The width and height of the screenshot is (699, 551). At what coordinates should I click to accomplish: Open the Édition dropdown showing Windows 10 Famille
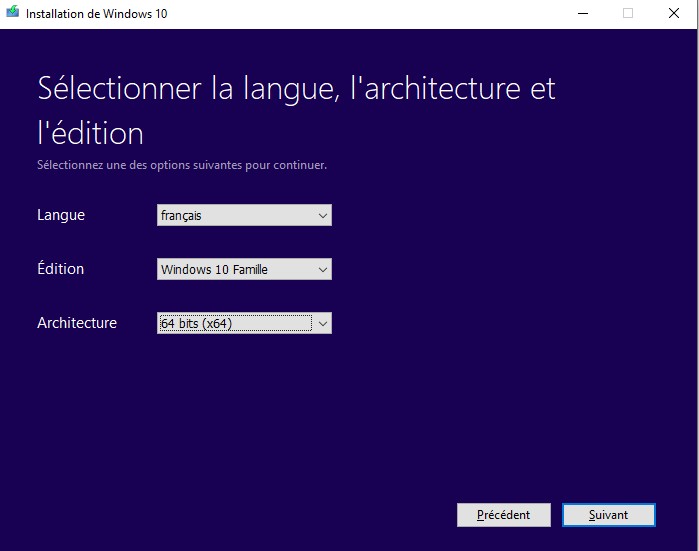pyautogui.click(x=244, y=269)
